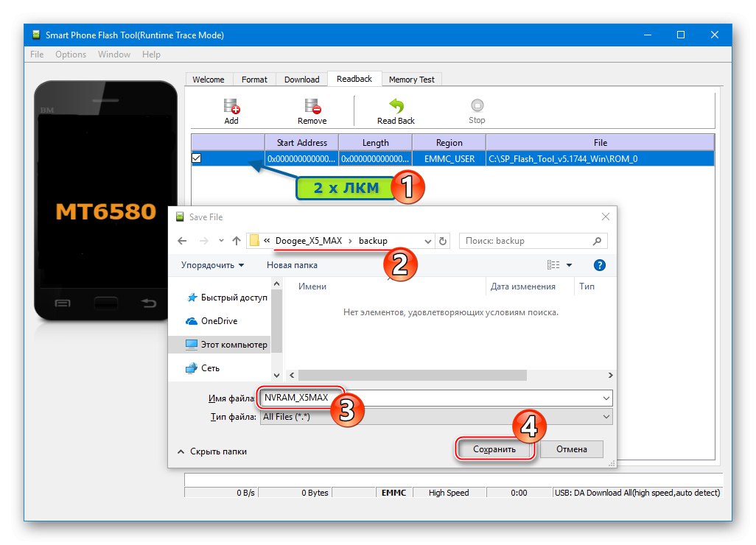Sort by the Тип column header
This screenshot has height=545, width=756.
[587, 286]
